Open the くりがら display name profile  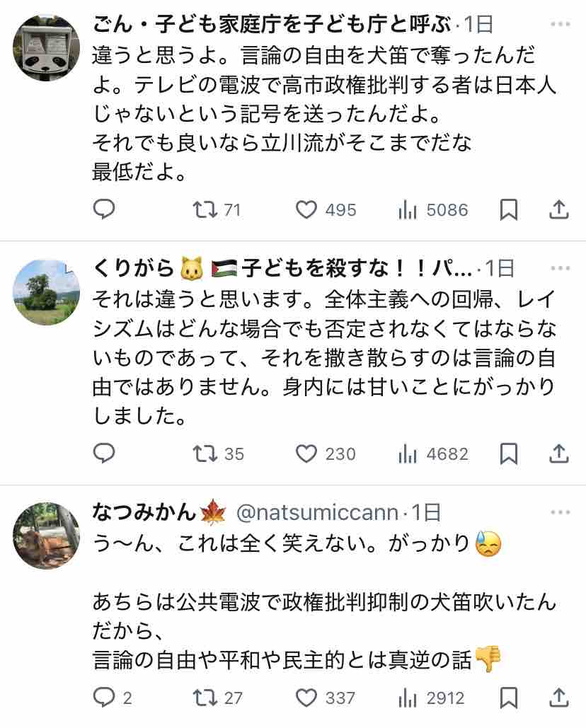coord(282,268)
